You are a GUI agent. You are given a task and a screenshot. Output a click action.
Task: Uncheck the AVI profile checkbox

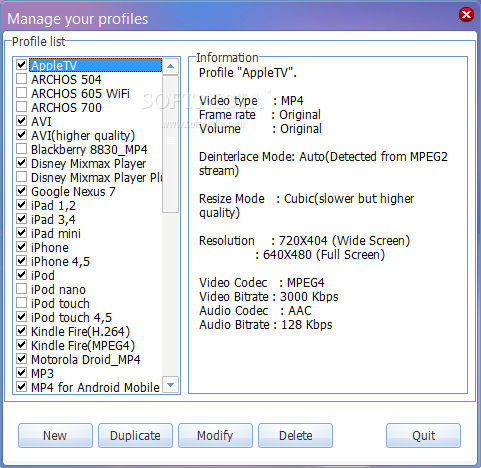click(x=22, y=121)
